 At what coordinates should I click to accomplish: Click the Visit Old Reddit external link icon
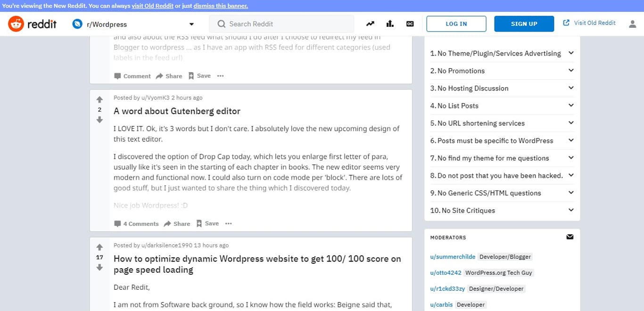point(566,23)
